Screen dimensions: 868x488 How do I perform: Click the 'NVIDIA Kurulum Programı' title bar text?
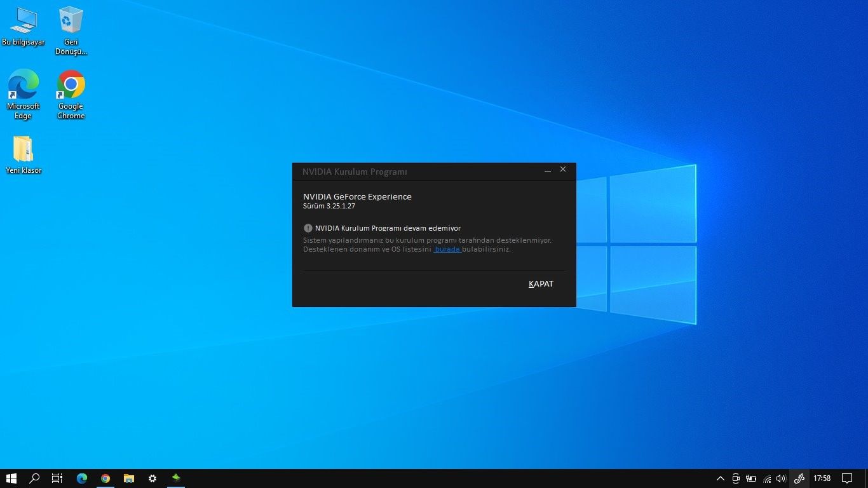(x=355, y=172)
